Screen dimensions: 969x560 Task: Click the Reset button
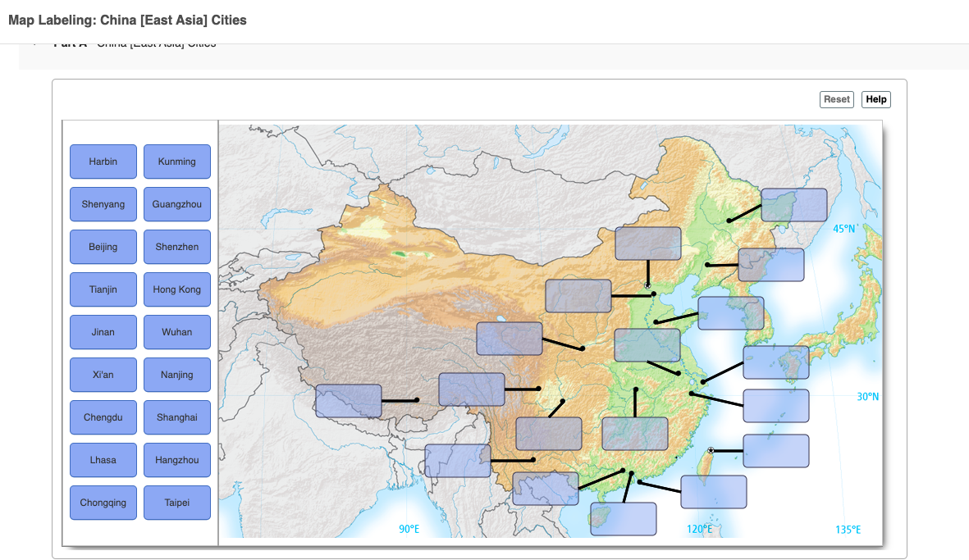(x=837, y=99)
